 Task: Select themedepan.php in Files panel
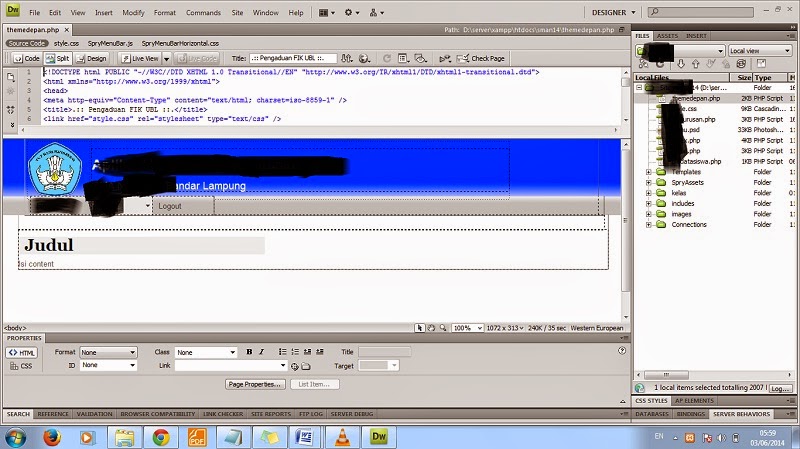coord(714,98)
